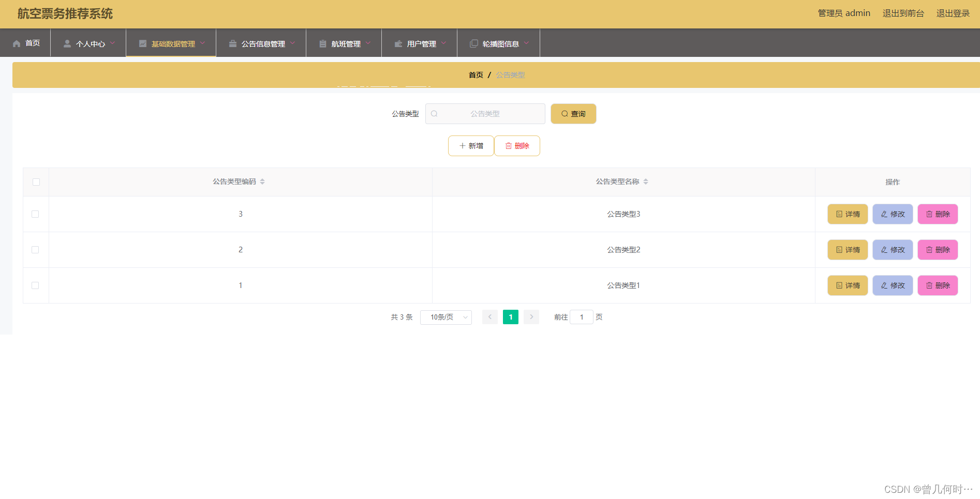Image resolution: width=980 pixels, height=499 pixels.
Task: Click table cell 公告类型2
Action: click(x=623, y=250)
